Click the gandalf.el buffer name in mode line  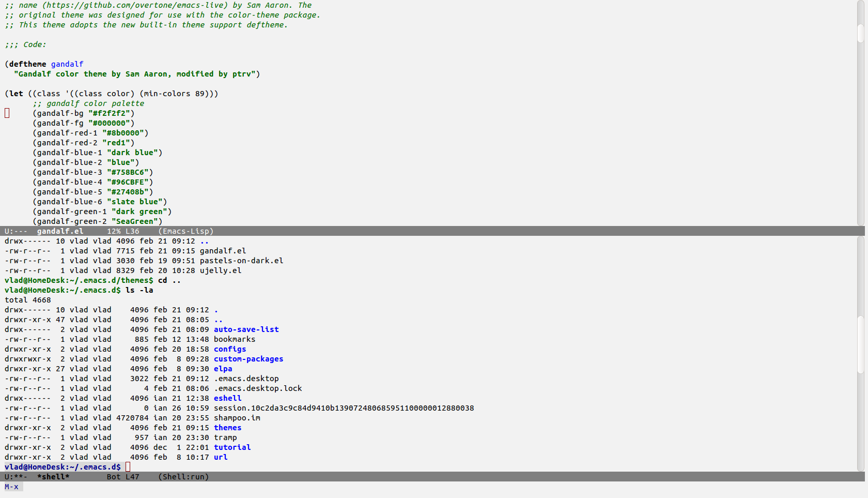click(60, 231)
